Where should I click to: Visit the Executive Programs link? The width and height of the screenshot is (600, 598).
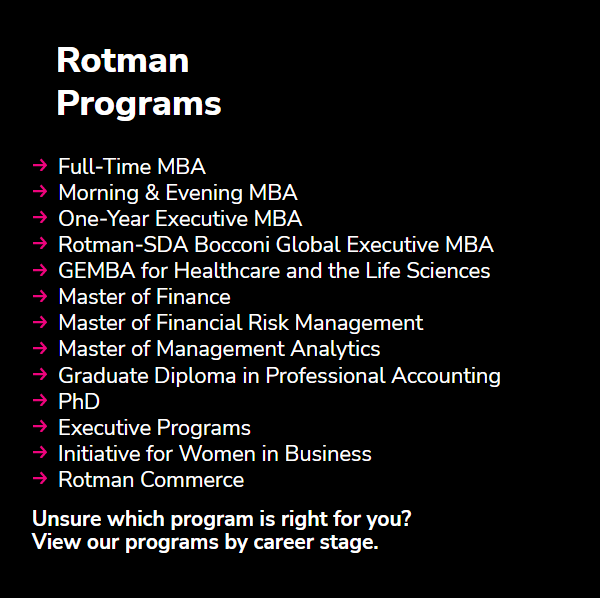pyautogui.click(x=155, y=428)
